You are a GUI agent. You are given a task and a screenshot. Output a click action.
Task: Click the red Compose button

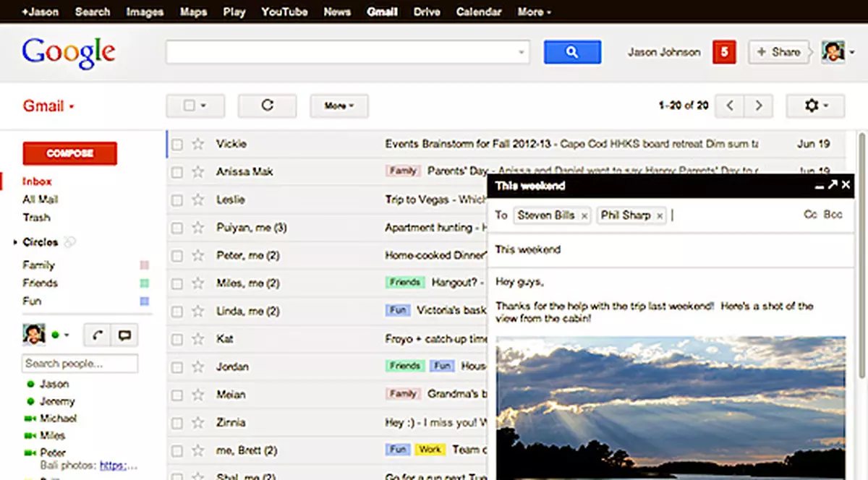69,153
